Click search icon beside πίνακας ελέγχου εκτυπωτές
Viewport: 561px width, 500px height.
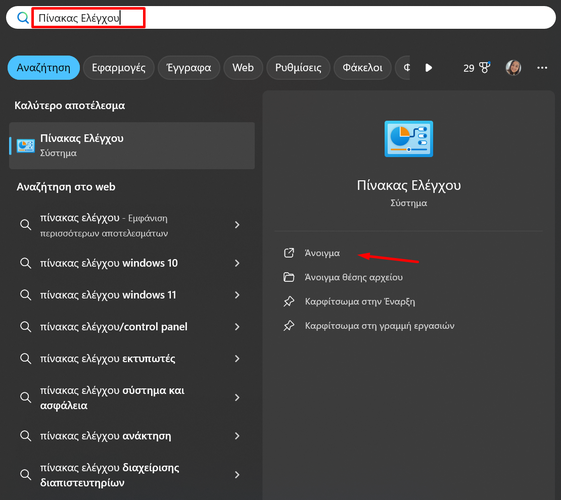click(25, 358)
